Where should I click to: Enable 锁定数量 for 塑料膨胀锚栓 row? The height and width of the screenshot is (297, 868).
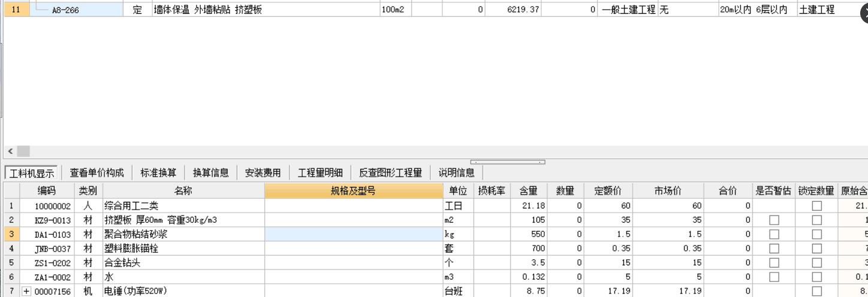click(816, 248)
